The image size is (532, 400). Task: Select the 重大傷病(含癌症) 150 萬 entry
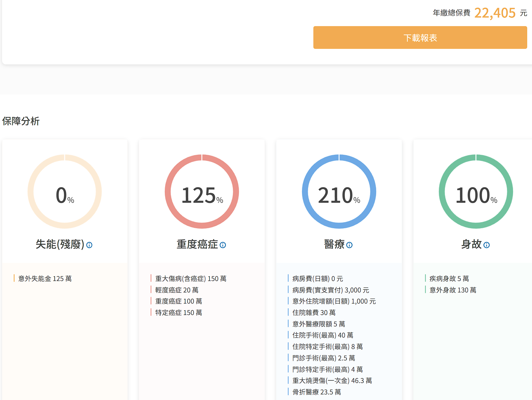191,278
